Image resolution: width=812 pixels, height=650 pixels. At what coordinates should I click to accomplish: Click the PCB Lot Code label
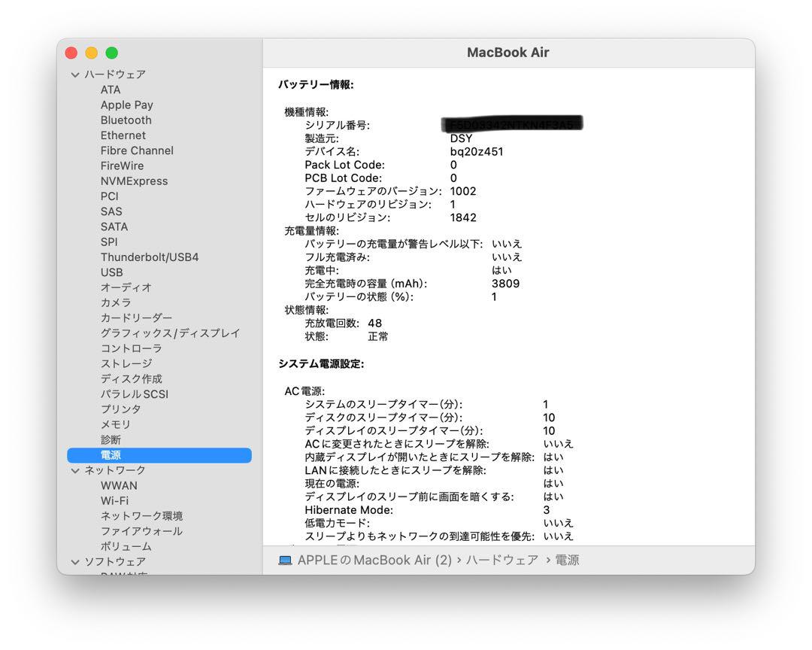pos(344,178)
